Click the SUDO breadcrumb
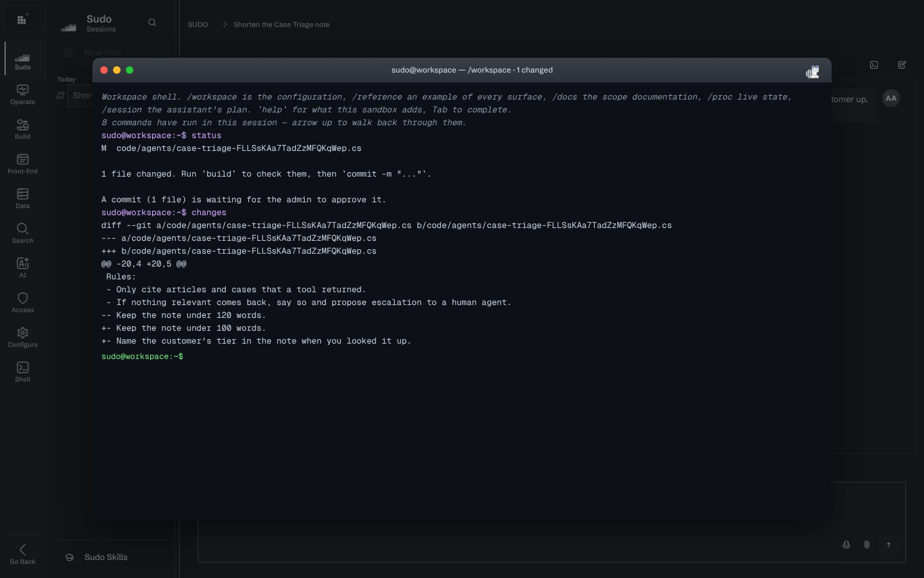The image size is (924, 578). [x=198, y=24]
